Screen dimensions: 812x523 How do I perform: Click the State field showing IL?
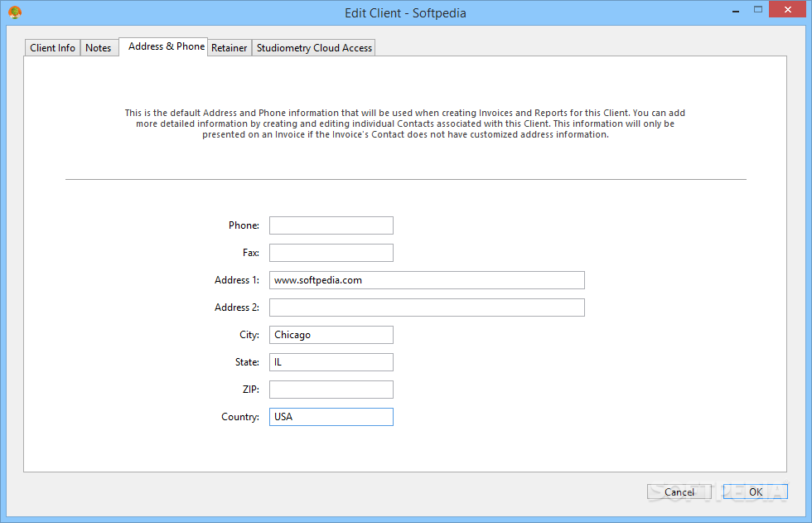(x=331, y=362)
